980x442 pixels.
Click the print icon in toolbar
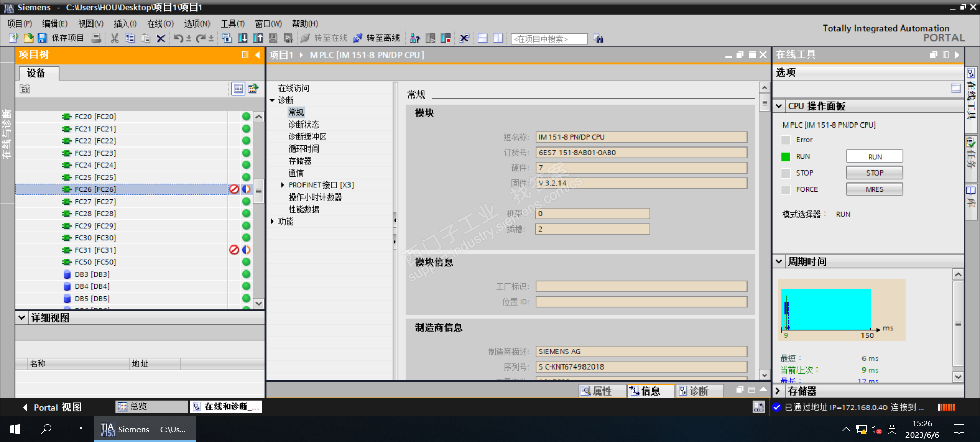pyautogui.click(x=96, y=38)
